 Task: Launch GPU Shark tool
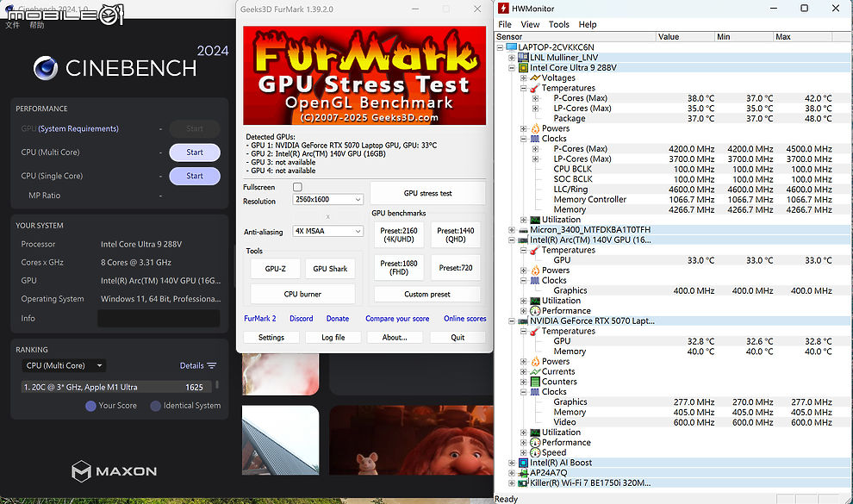point(330,269)
